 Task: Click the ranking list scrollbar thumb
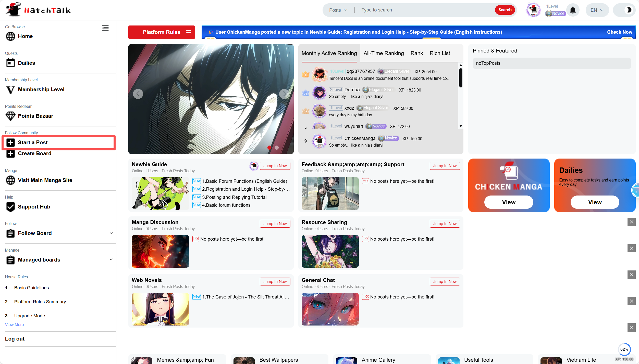(x=461, y=78)
